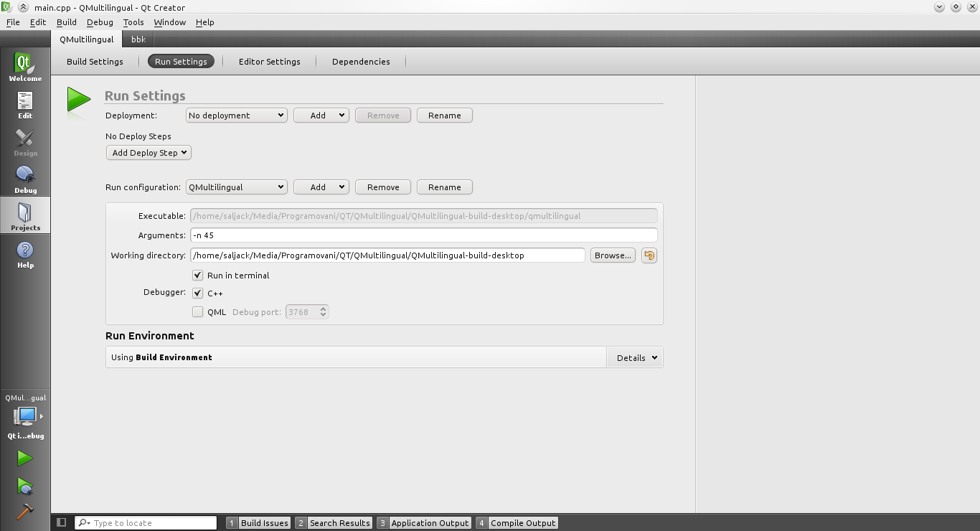The width and height of the screenshot is (980, 531).
Task: Open the Dependencies tab
Action: pyautogui.click(x=361, y=62)
